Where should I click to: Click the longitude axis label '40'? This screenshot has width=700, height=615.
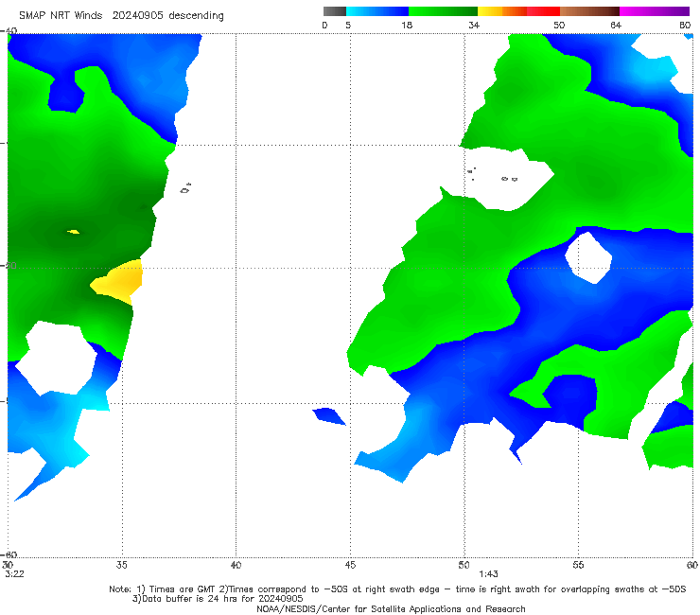[236, 565]
